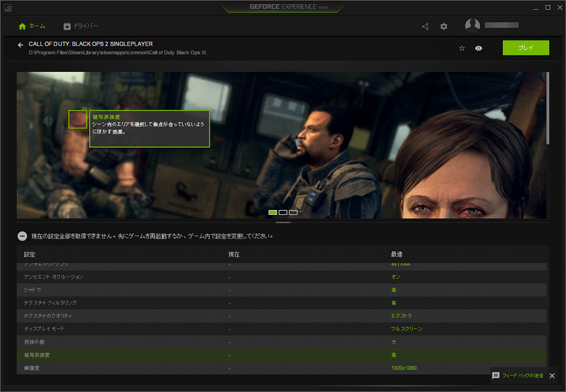
Task: Select the second screenshot indicator
Action: pyautogui.click(x=283, y=212)
